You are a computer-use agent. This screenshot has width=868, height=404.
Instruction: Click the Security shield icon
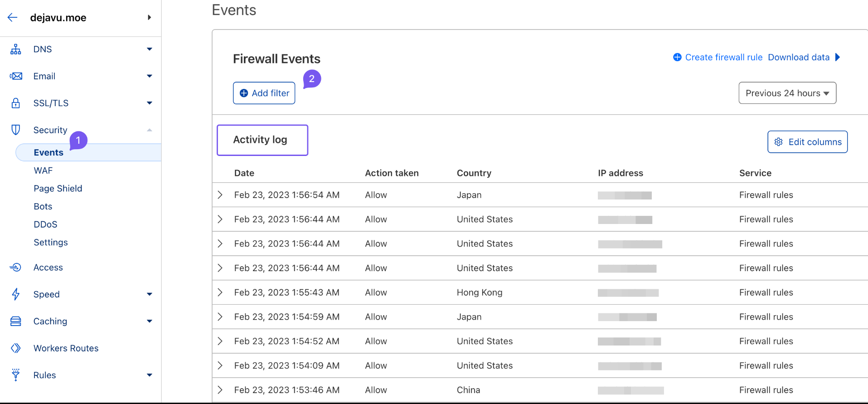(x=16, y=130)
